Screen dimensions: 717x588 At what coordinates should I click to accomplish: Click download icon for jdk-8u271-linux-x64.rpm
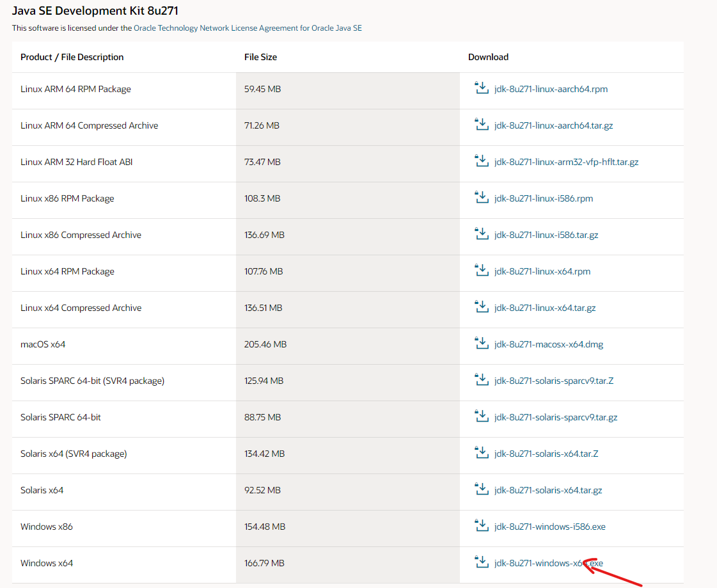pyautogui.click(x=482, y=271)
